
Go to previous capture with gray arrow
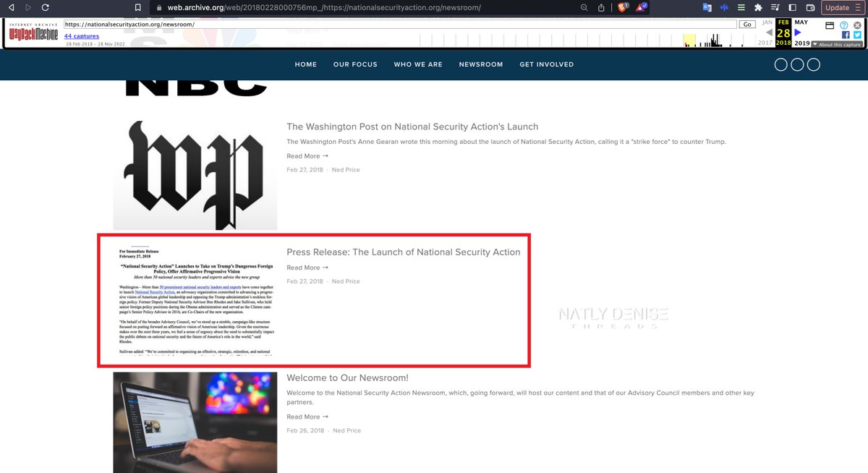[x=770, y=33]
